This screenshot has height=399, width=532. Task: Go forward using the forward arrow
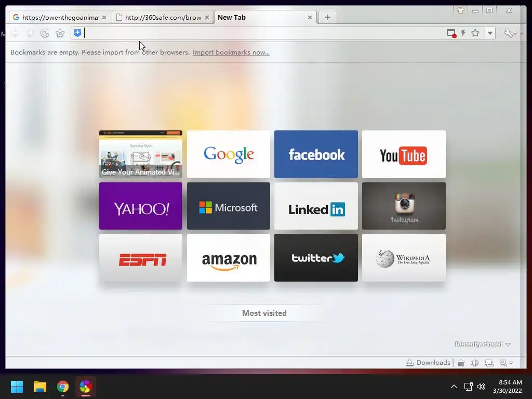[x=30, y=33]
